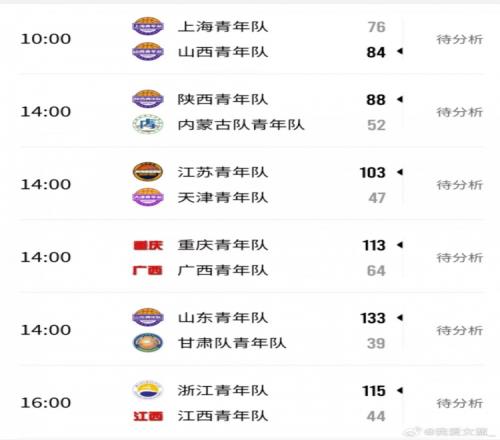Open 待分析 for 陕西 vs 内蒙古 match

(x=460, y=112)
